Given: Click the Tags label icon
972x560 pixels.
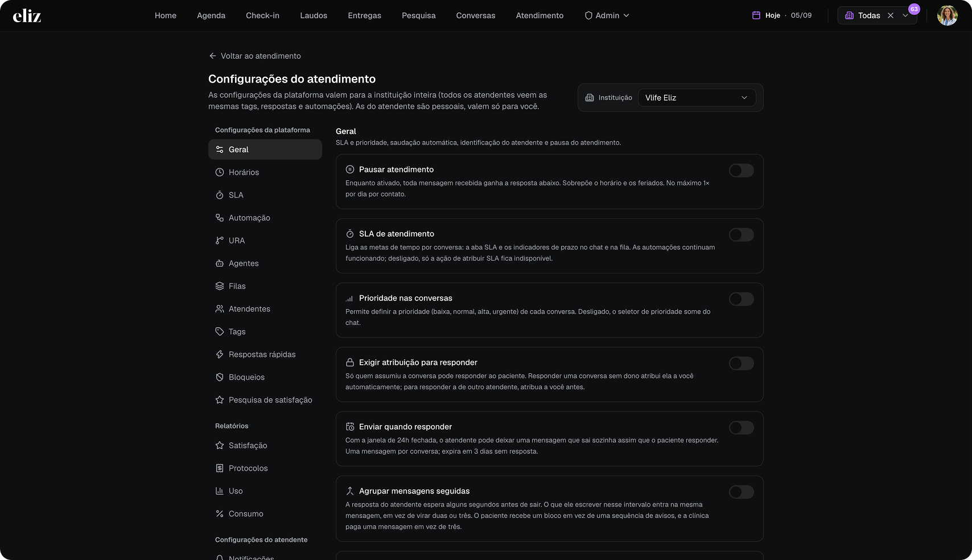Looking at the screenshot, I should click(220, 332).
